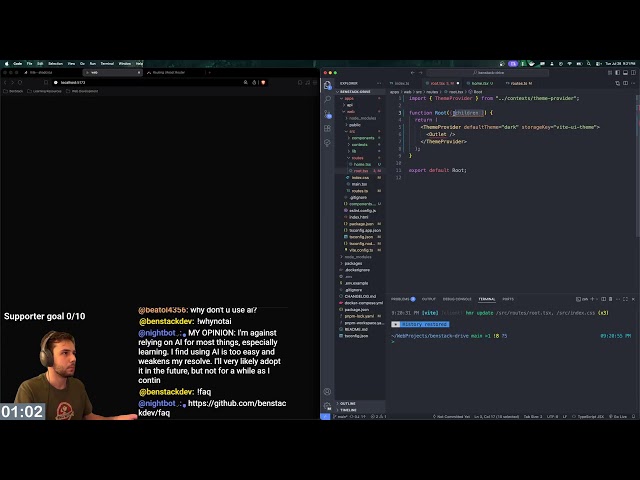
Task: Switch to the home.tsx editor tab
Action: point(480,83)
